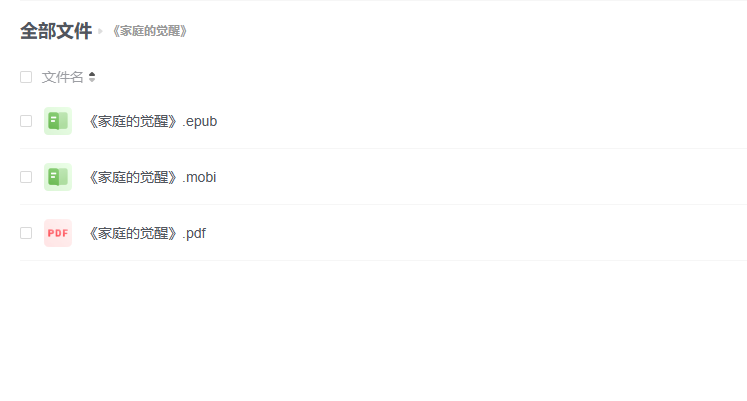The width and height of the screenshot is (747, 401).
Task: Go back to 全部文件 in the breadcrumb
Action: tap(56, 31)
